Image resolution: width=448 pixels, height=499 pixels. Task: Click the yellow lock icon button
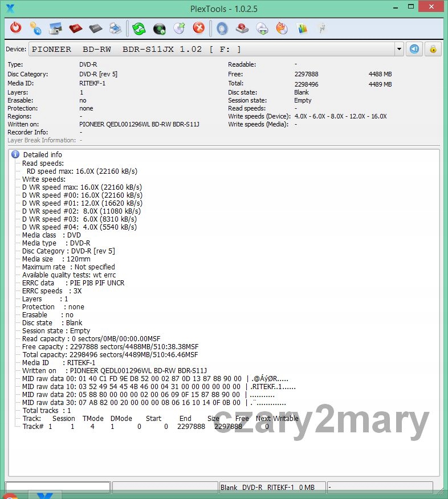(433, 49)
